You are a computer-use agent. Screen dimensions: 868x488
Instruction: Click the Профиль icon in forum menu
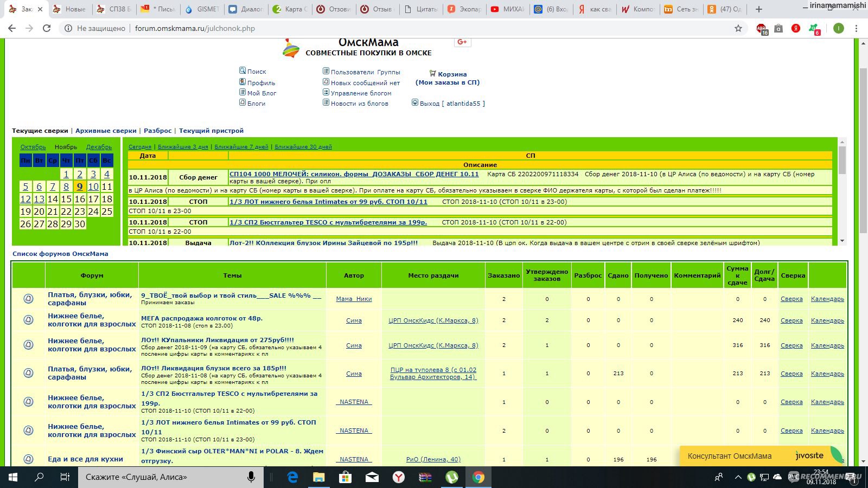coord(242,82)
